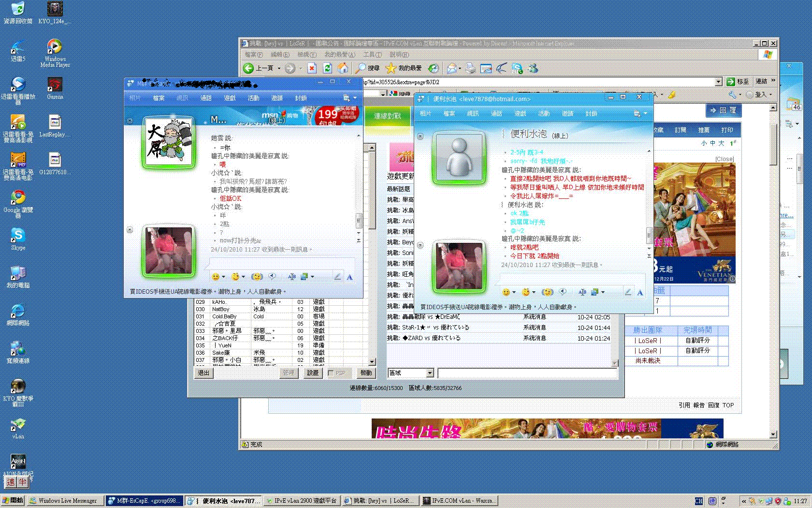Click 啓動 button in vLan window

366,373
